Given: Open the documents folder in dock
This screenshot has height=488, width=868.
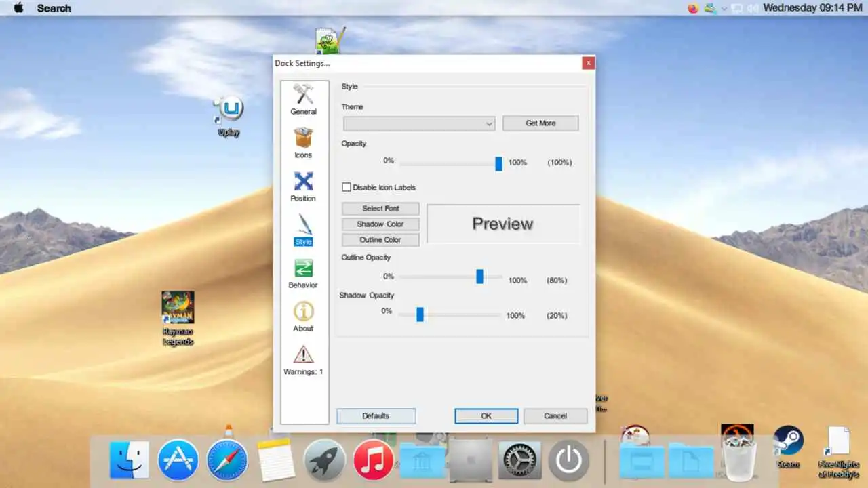Looking at the screenshot, I should coord(691,461).
